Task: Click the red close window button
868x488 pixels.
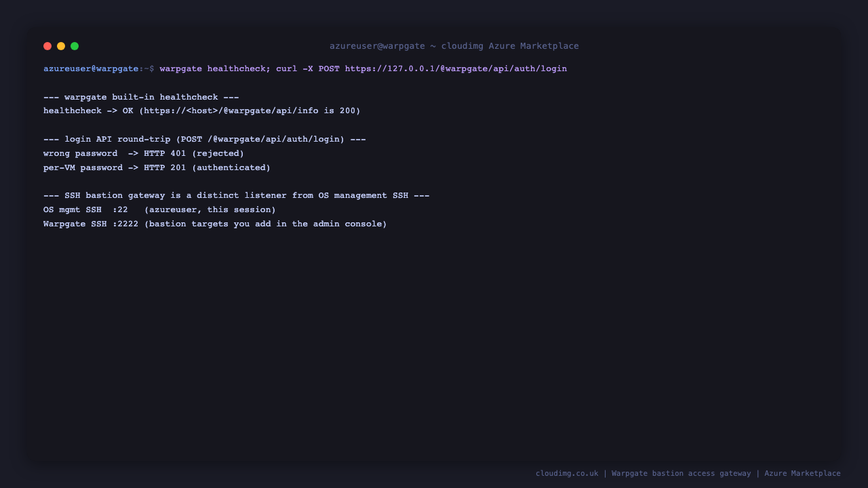Action: pyautogui.click(x=47, y=46)
